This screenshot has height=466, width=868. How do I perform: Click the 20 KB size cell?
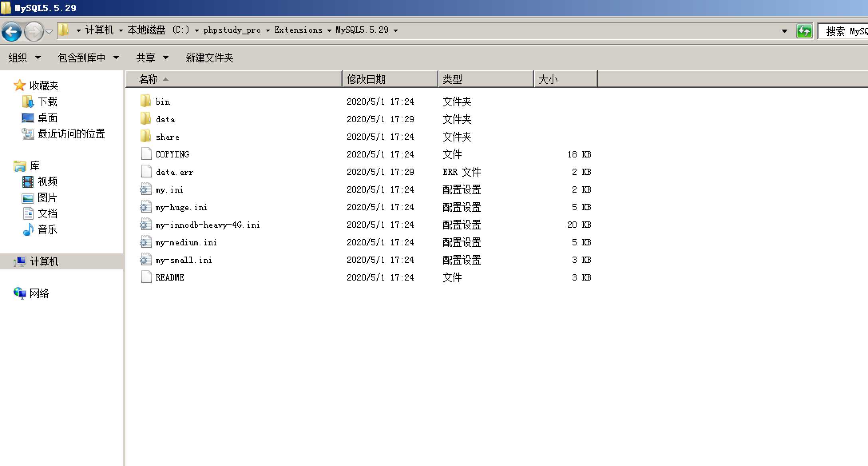click(579, 225)
